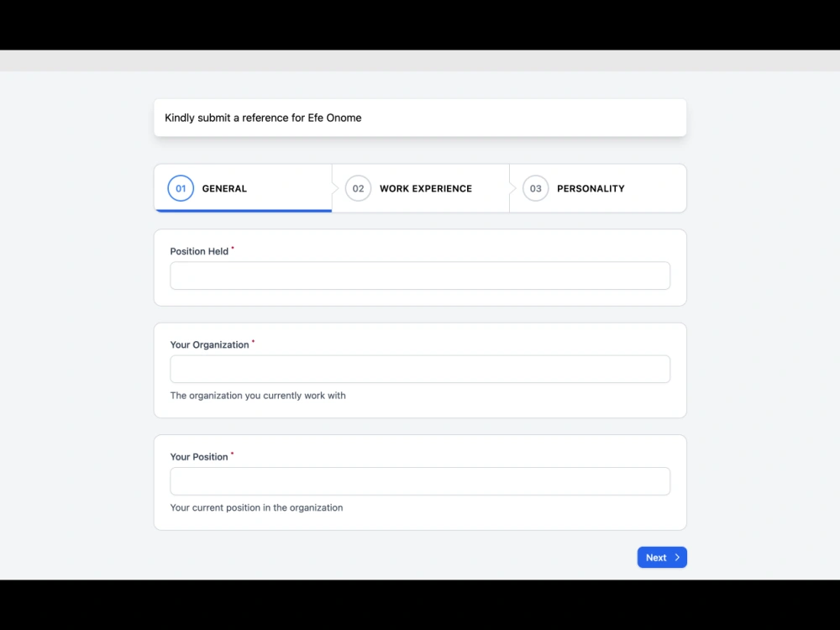Open the WORK EXPERIENCE step
This screenshot has height=630, width=840.
(425, 188)
